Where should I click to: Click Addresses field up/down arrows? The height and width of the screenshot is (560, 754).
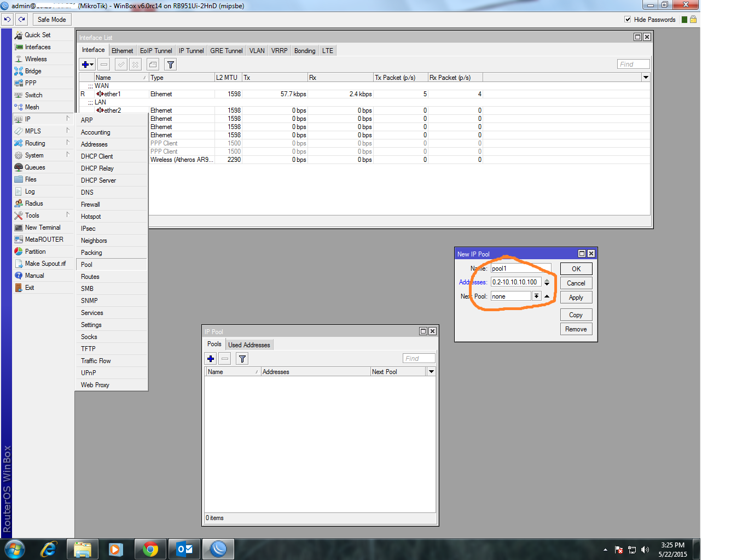click(547, 282)
